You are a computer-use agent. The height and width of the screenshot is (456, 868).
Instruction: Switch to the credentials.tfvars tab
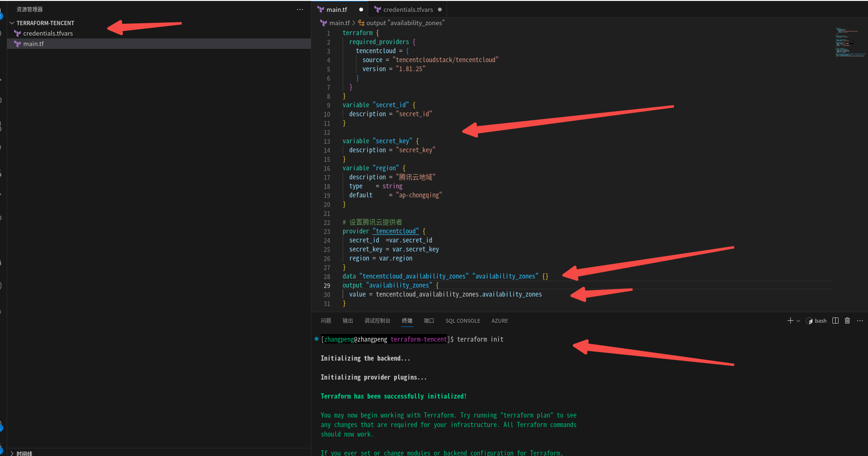click(x=408, y=9)
